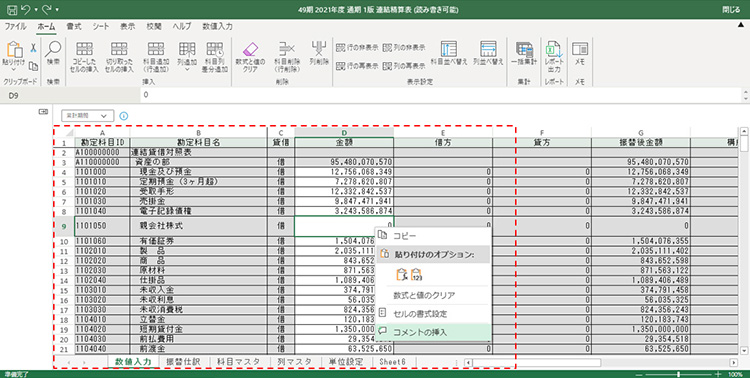Switch to the 書式 ribbon tab

[74, 26]
